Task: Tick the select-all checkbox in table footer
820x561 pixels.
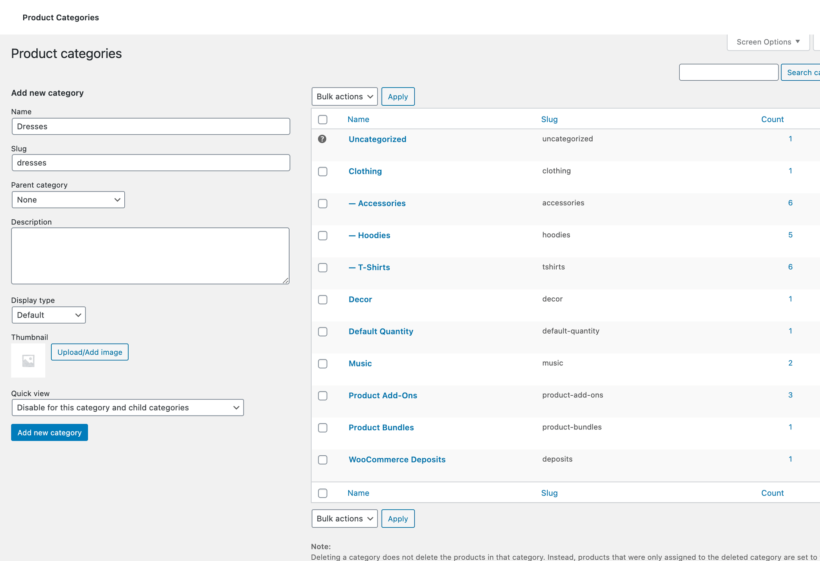Action: coord(323,493)
